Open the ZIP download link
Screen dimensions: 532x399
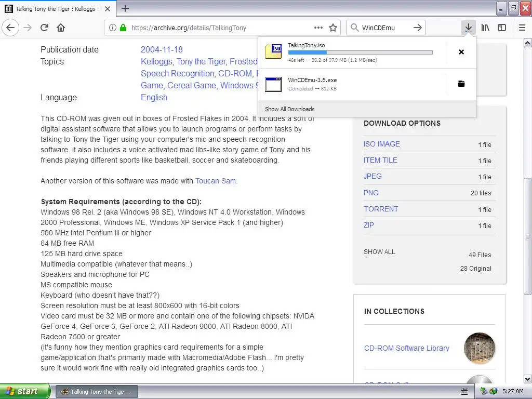coord(368,225)
